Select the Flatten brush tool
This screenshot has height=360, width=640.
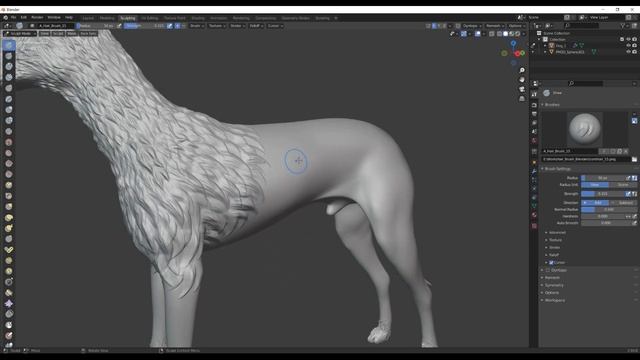pos(9,153)
